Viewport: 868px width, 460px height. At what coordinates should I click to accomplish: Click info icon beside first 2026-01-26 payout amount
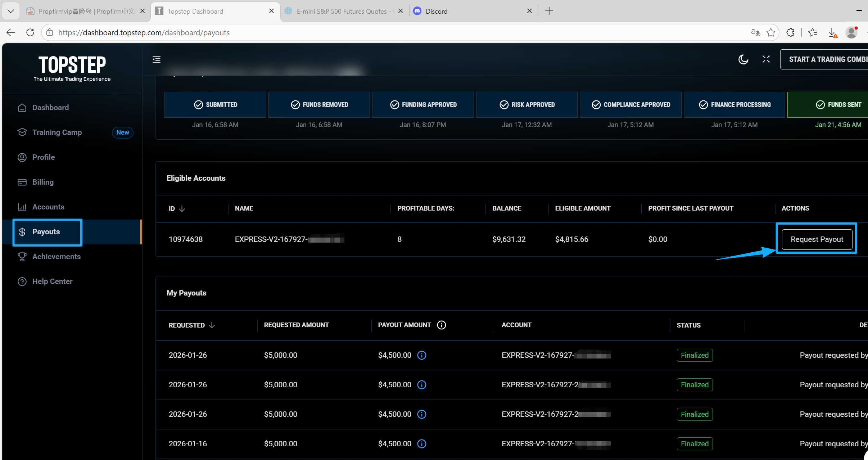click(422, 355)
